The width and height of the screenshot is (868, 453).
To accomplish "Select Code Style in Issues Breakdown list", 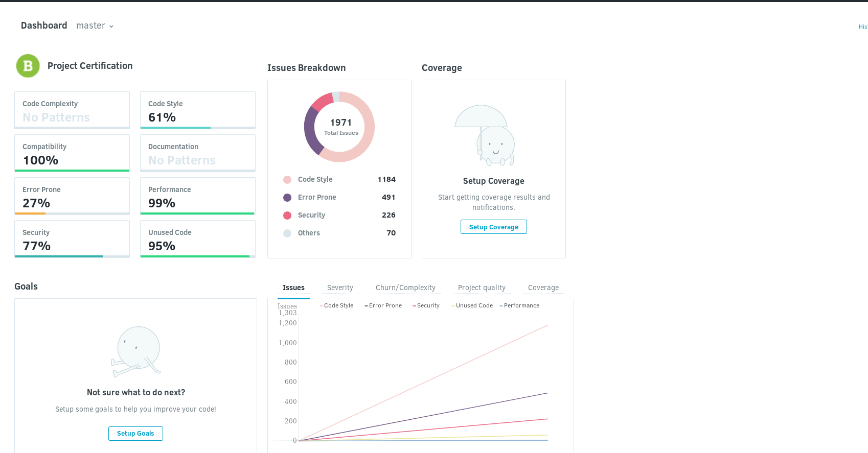I will (x=315, y=179).
